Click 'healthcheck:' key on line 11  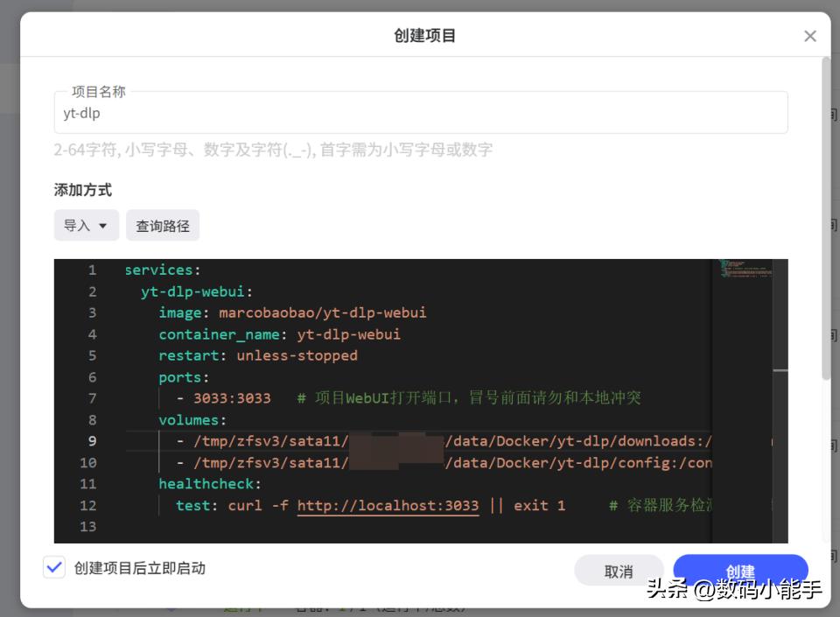[209, 484]
